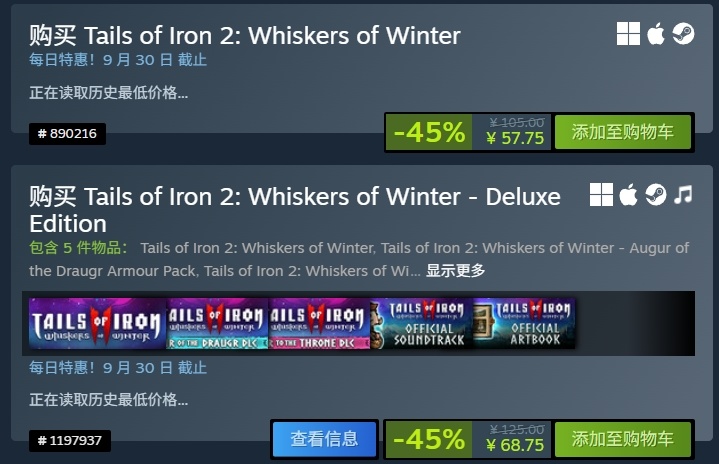The image size is (719, 464).
Task: Click -45% discount on Deluxe Edition
Action: [x=429, y=439]
